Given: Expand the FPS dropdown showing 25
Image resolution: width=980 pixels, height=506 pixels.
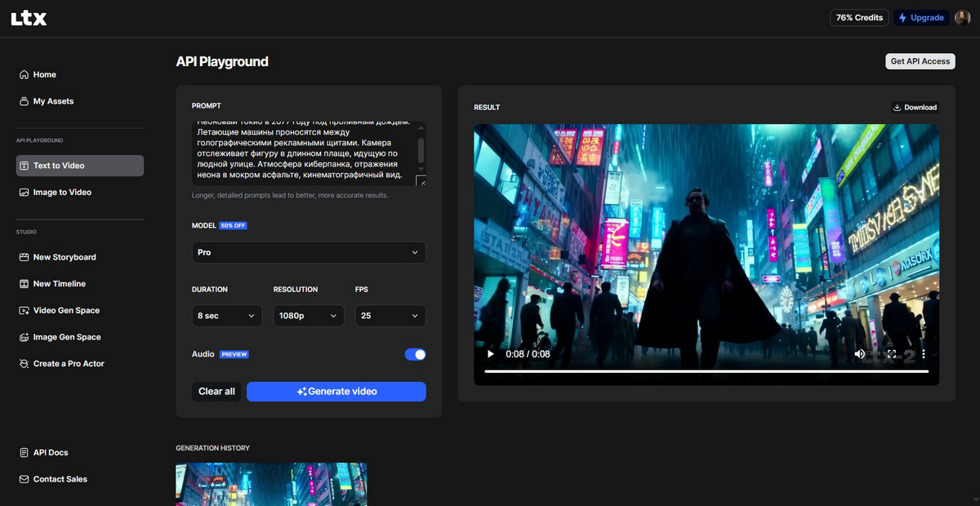Looking at the screenshot, I should [x=390, y=316].
